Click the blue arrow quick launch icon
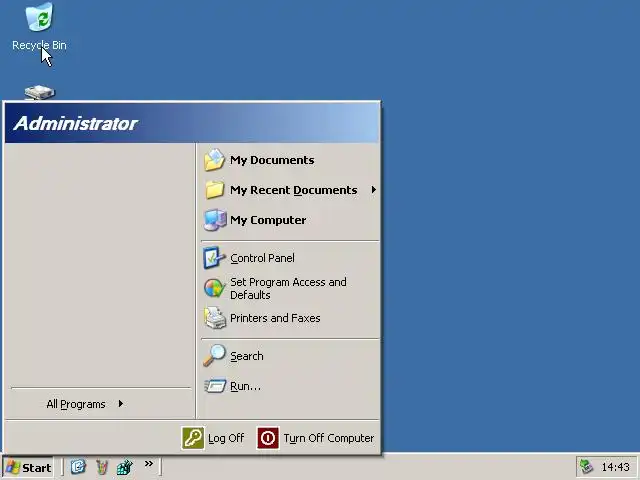The height and width of the screenshot is (480, 640). tap(78, 467)
